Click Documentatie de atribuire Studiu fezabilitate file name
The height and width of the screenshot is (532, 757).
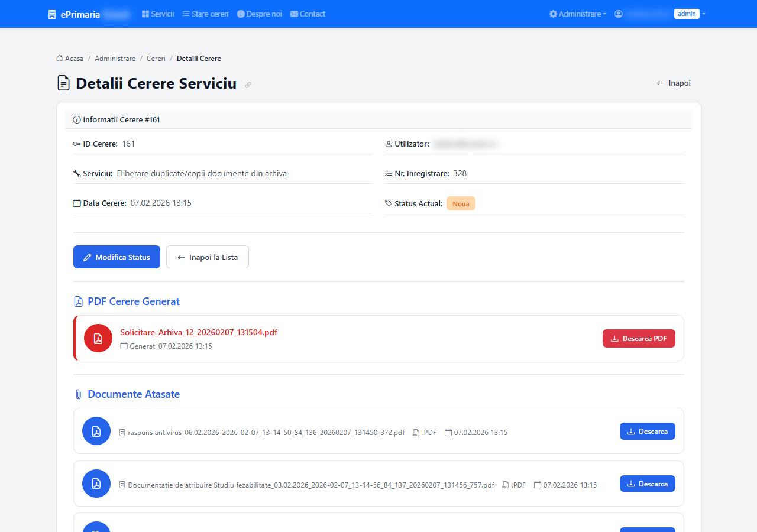311,485
